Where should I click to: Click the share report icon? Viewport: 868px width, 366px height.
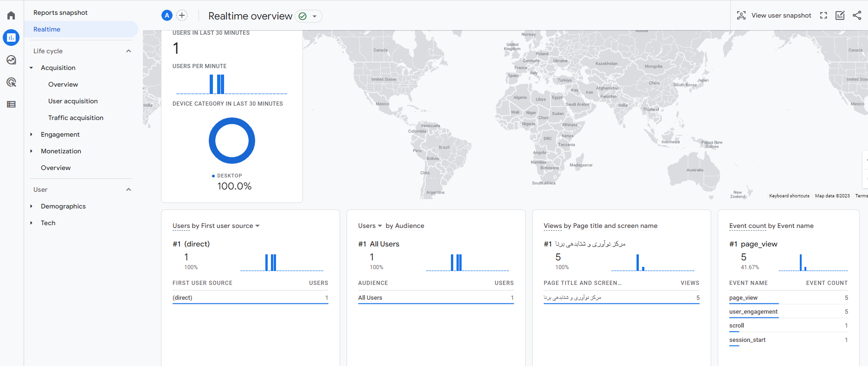tap(857, 15)
